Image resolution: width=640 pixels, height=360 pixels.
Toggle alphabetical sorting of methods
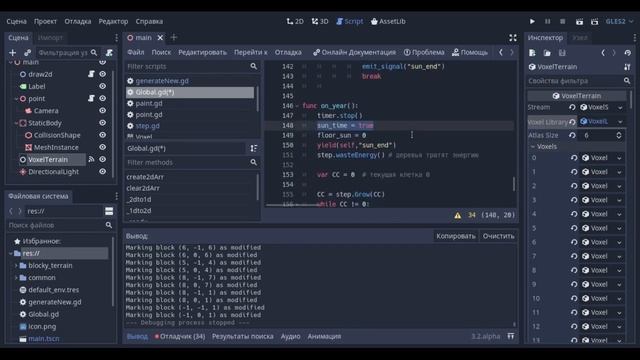click(254, 149)
